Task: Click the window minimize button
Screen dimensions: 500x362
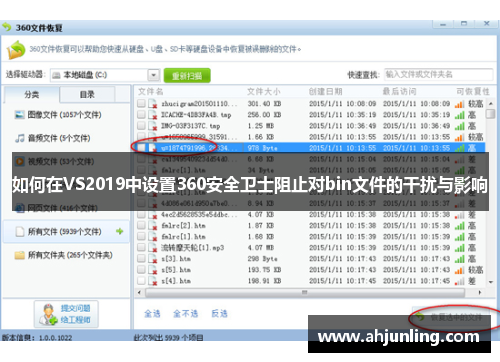Action: tap(443, 24)
